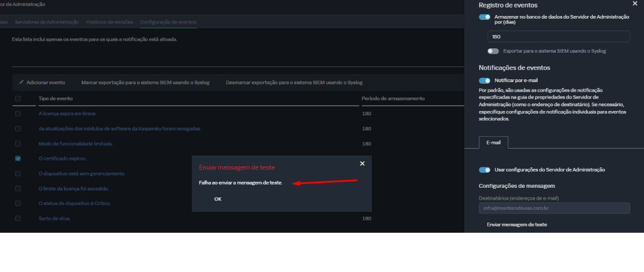Open As atualizações dos módulos revogadas event
The height and width of the screenshot is (272, 644).
coord(120,129)
